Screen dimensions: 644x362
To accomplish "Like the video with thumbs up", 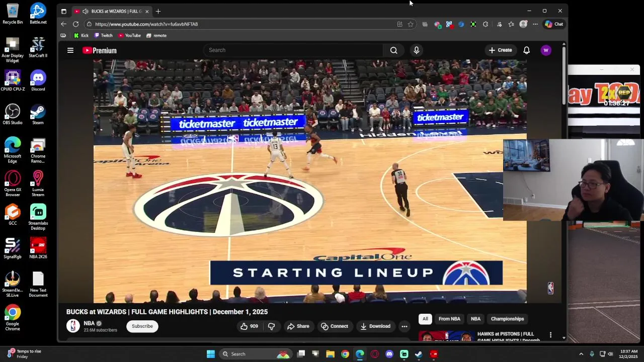I will pos(249,326).
